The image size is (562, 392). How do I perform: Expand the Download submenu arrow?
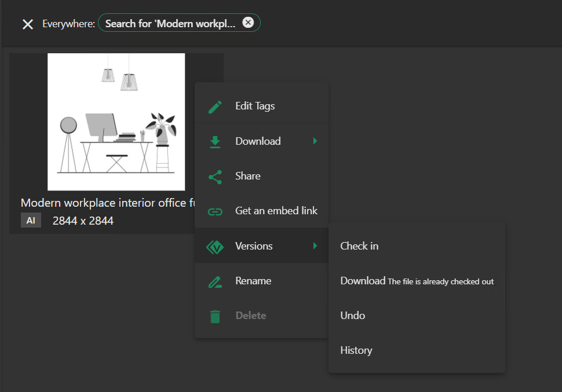(x=315, y=141)
